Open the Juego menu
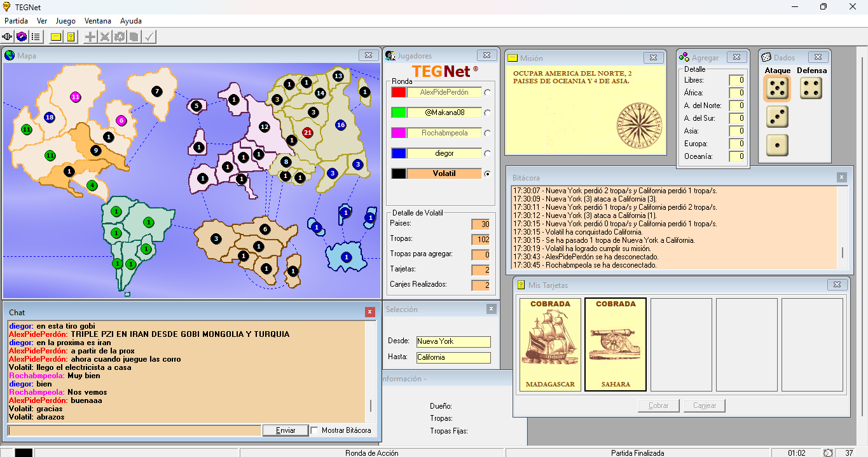Image resolution: width=868 pixels, height=457 pixels. tap(65, 21)
